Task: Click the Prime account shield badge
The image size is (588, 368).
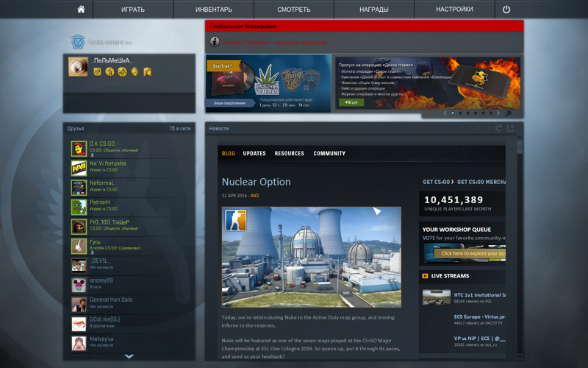Action: (x=78, y=42)
